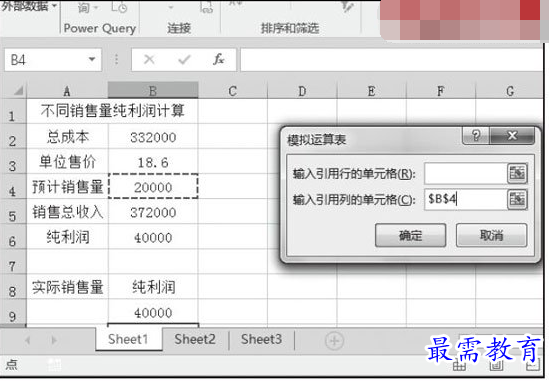549x381 pixels.
Task: Select cell with value 332000
Action: pyautogui.click(x=153, y=137)
